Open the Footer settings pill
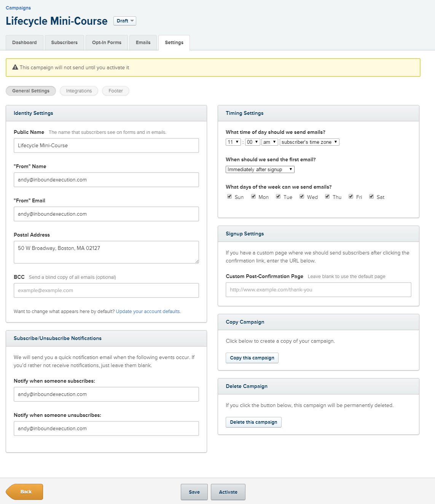Viewport: 435px width, 504px height. pos(116,91)
